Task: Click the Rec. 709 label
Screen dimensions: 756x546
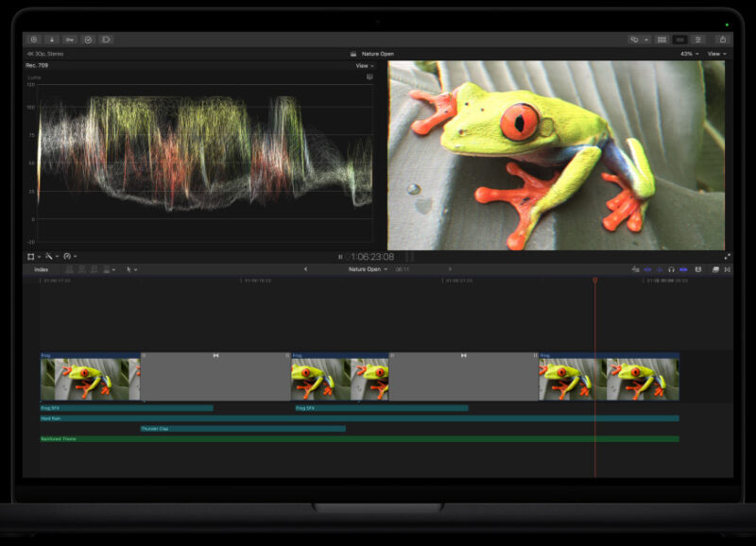Action: (x=37, y=65)
